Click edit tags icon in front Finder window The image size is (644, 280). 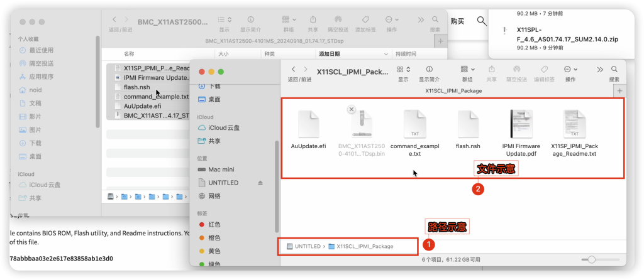(544, 69)
